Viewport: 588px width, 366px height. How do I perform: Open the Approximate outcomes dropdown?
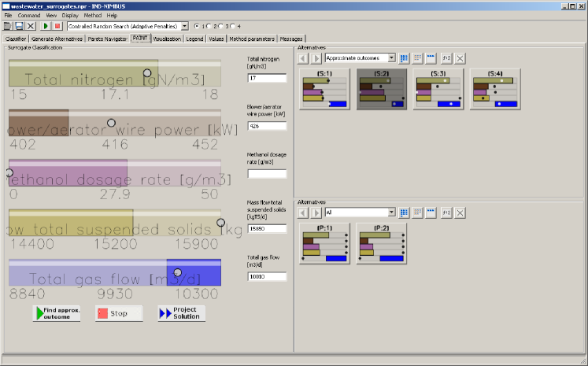tap(391, 58)
